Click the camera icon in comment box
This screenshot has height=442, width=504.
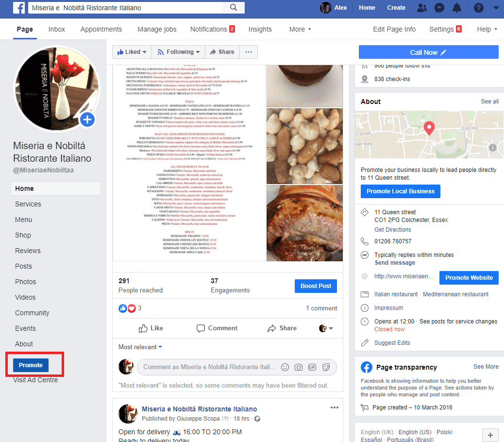[x=298, y=367]
